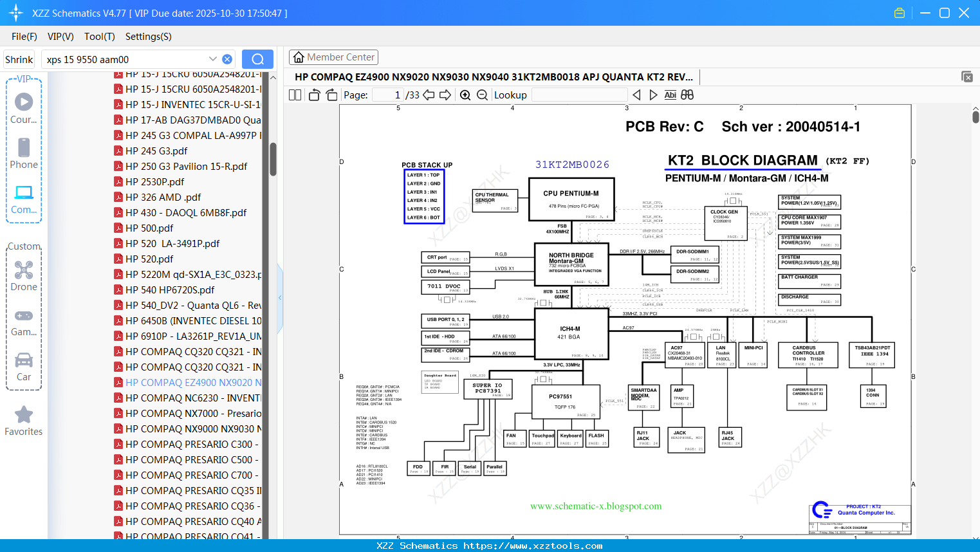
Task: Open HP 326 AMD .pdf
Action: pos(157,197)
